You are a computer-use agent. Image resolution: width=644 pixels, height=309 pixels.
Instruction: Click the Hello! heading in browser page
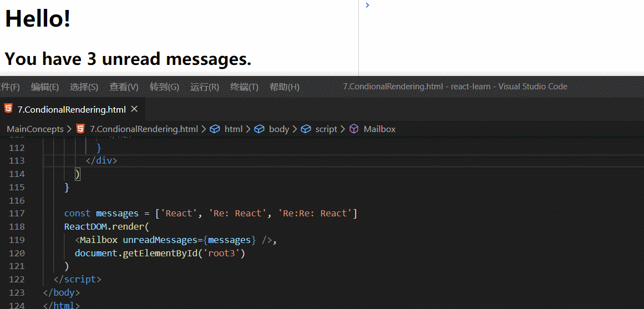point(38,19)
